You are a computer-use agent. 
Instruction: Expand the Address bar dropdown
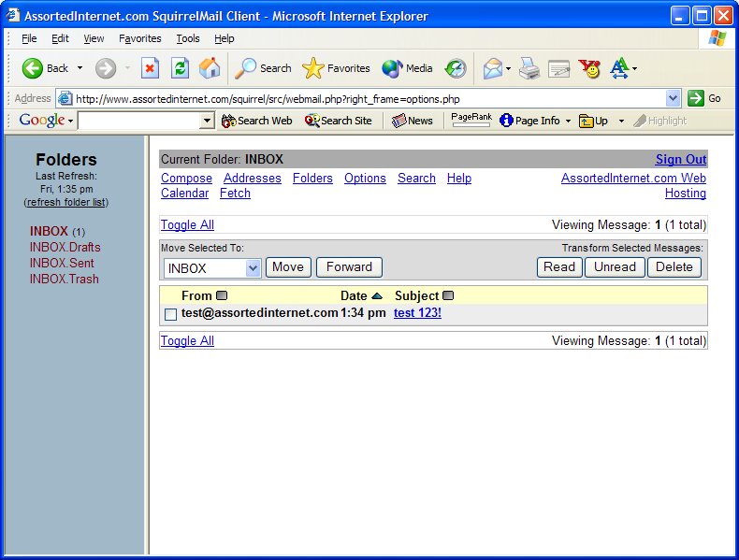pyautogui.click(x=673, y=98)
